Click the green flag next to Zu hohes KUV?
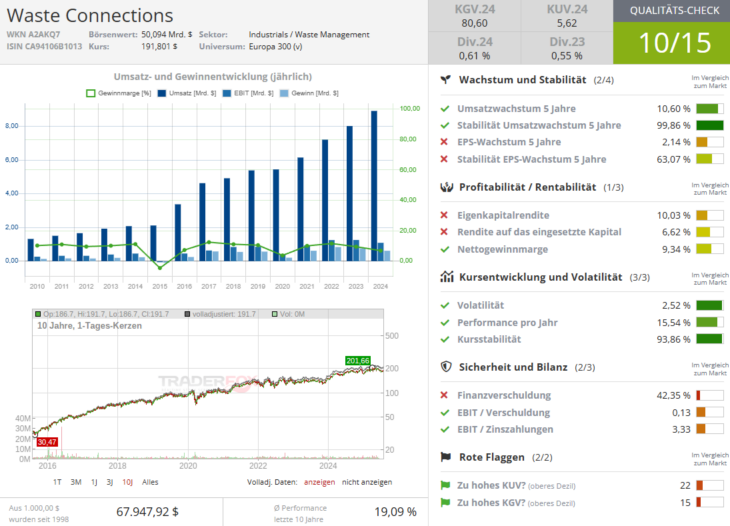This screenshot has width=730, height=526. (445, 486)
